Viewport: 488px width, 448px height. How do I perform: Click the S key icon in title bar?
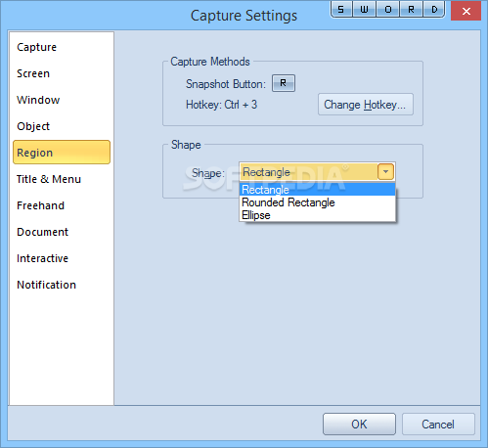[341, 10]
